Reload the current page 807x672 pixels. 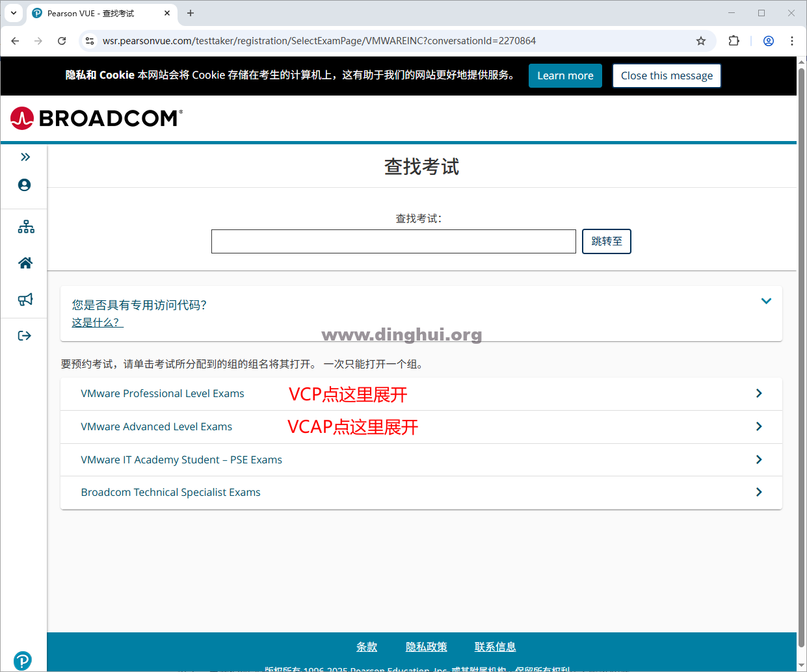(62, 41)
